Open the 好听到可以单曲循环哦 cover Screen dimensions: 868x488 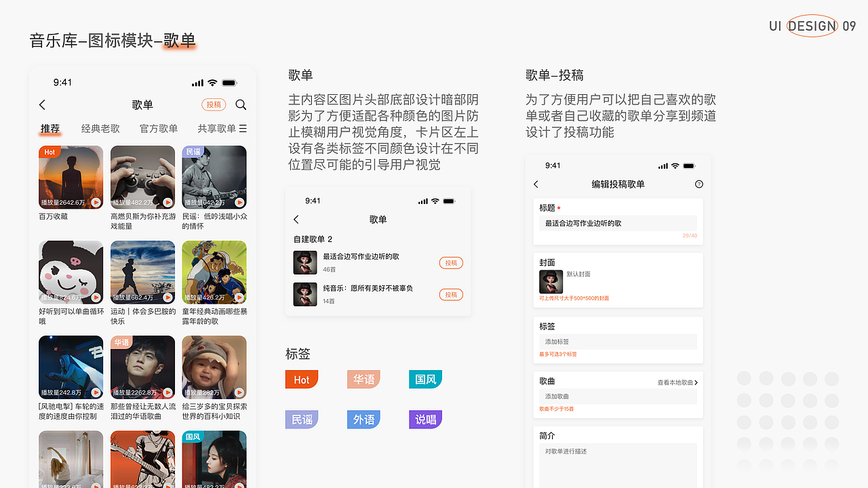[71, 272]
